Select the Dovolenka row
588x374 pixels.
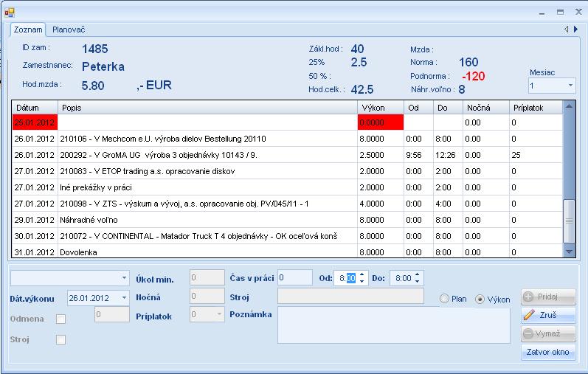287,252
